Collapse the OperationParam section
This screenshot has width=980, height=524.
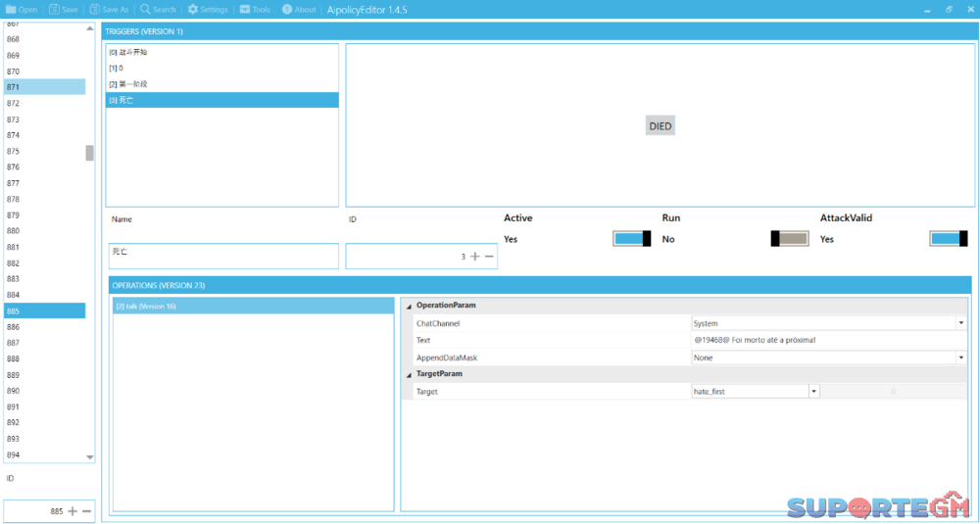409,306
